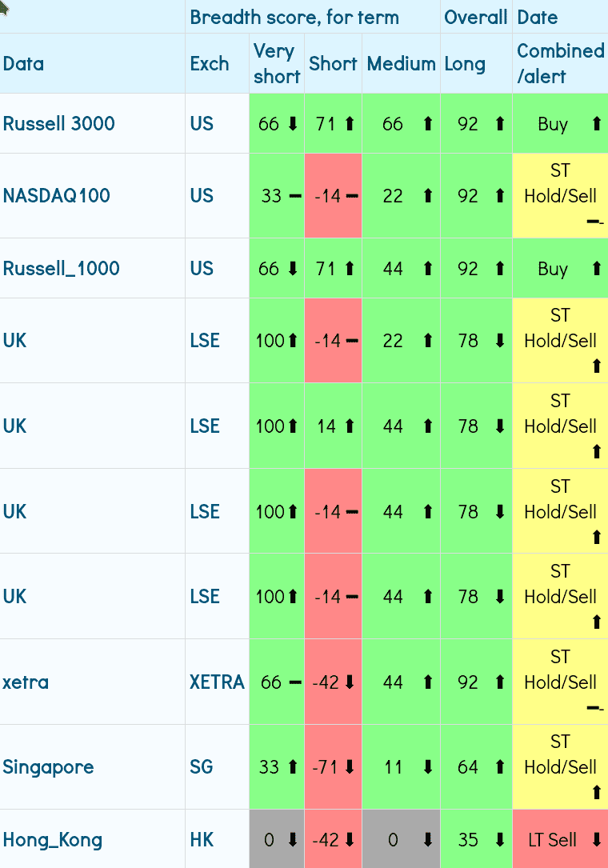Click the up arrow beside Russell_1000's long score

pyautogui.click(x=500, y=269)
